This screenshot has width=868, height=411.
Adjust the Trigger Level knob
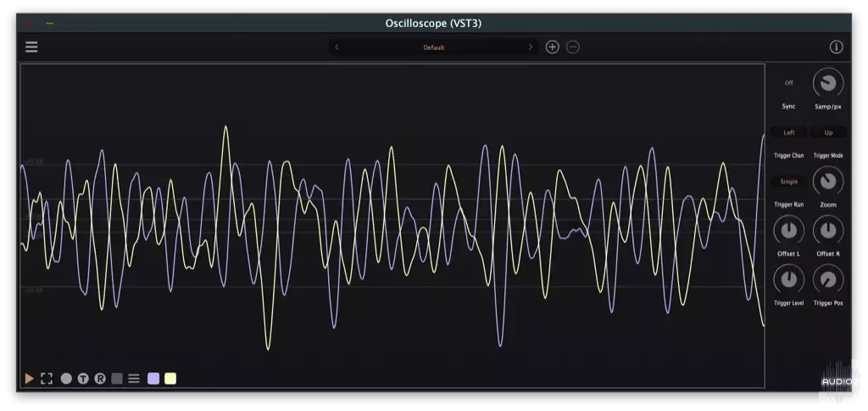tap(789, 280)
